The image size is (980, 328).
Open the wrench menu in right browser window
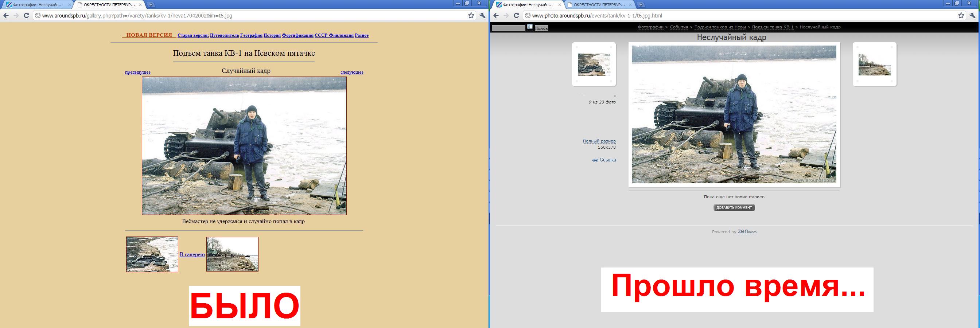972,16
